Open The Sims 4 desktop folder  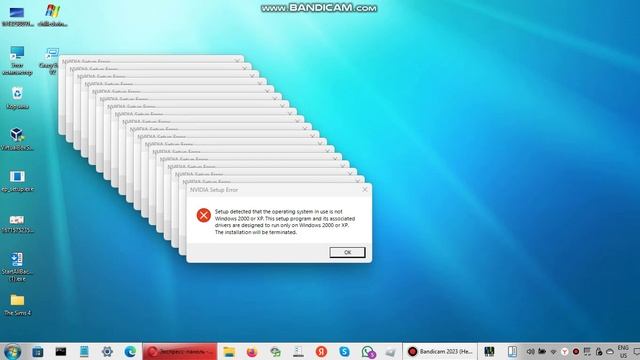click(x=17, y=304)
